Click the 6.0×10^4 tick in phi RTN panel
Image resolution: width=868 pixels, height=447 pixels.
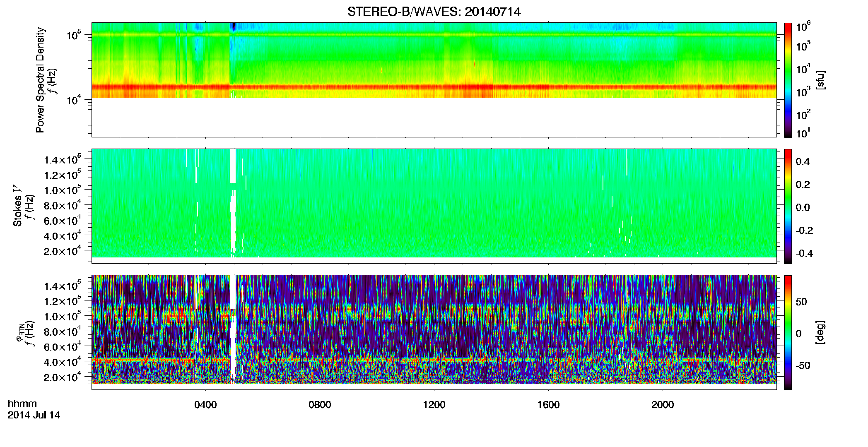[x=63, y=347]
